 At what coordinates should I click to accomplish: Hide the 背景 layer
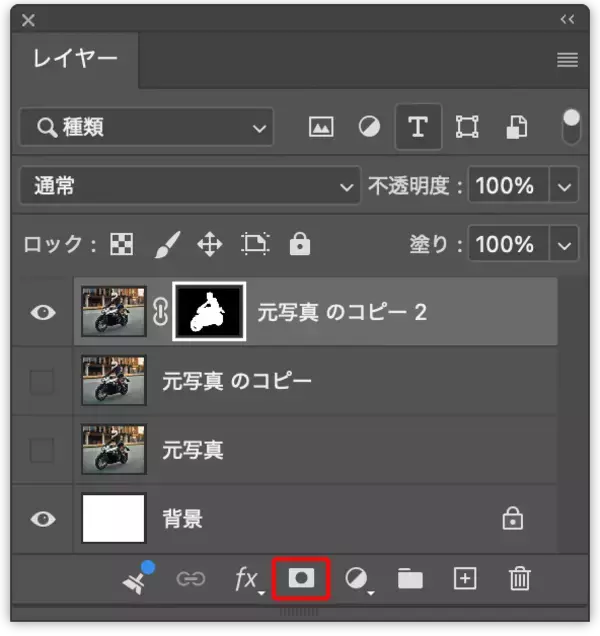click(43, 519)
